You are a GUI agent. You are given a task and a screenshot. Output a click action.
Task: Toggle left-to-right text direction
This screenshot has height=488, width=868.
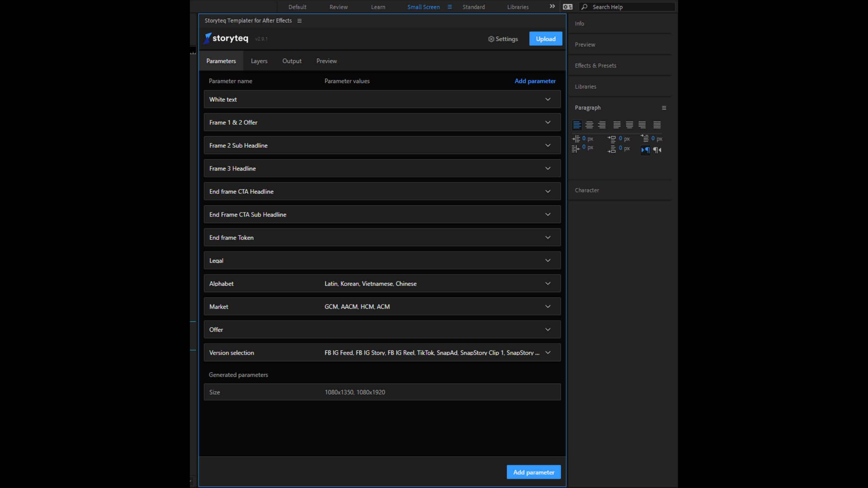point(645,150)
